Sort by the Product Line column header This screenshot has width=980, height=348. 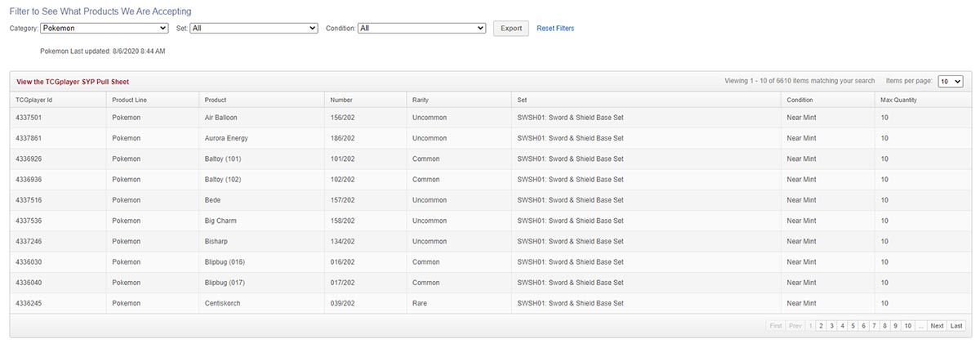tap(153, 100)
